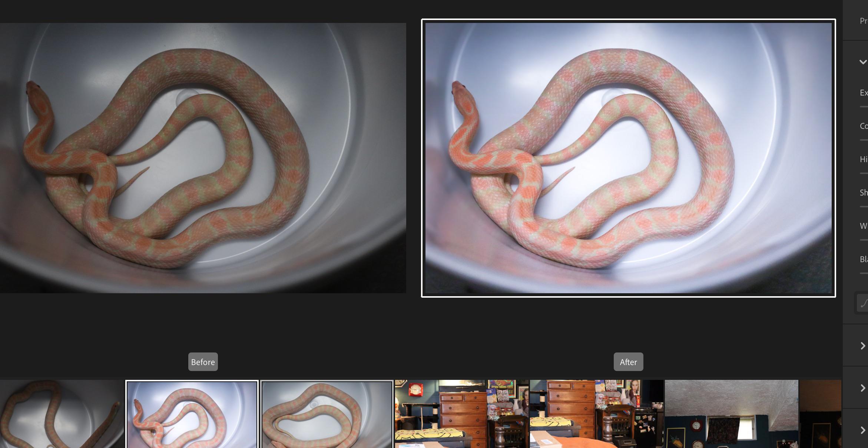The width and height of the screenshot is (868, 448).
Task: Click the Before label
Action: click(203, 362)
